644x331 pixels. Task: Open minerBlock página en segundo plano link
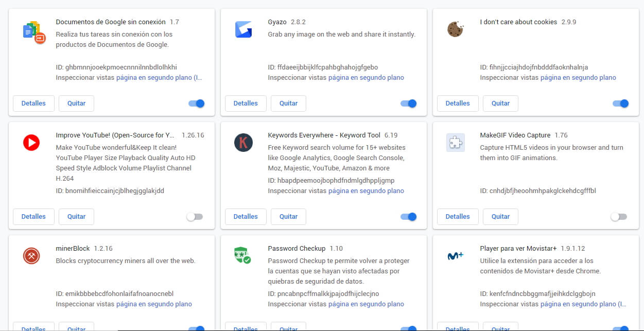point(154,304)
